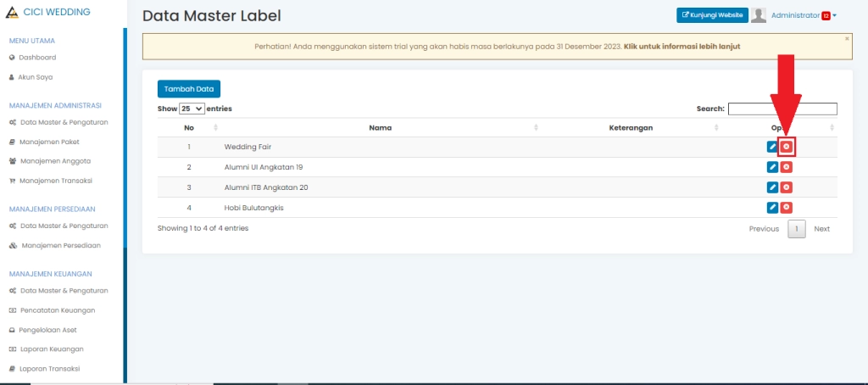Delete the Wedding Fair label
The image size is (868, 385).
(x=787, y=147)
